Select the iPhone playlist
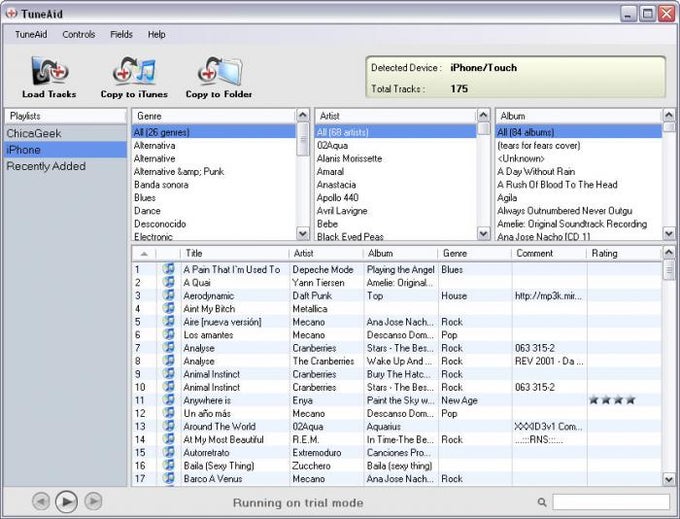 point(65,150)
